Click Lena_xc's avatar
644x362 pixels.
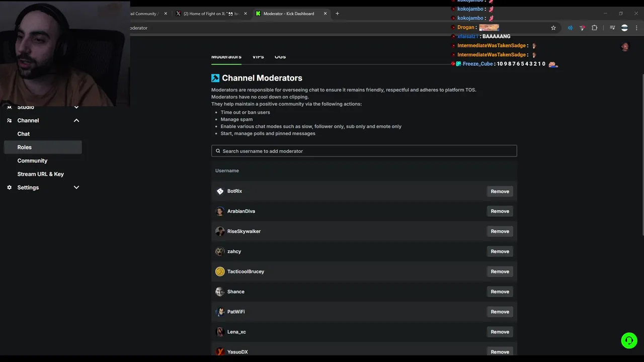pyautogui.click(x=220, y=332)
